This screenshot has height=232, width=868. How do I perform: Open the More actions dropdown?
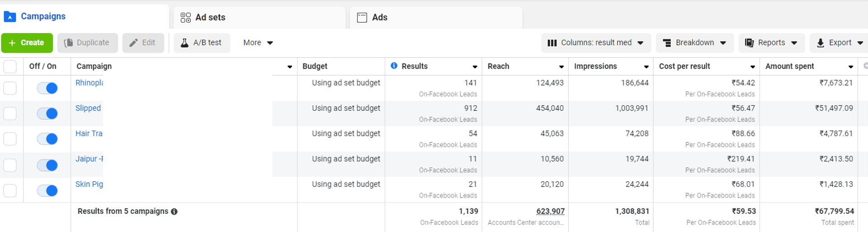pos(258,43)
